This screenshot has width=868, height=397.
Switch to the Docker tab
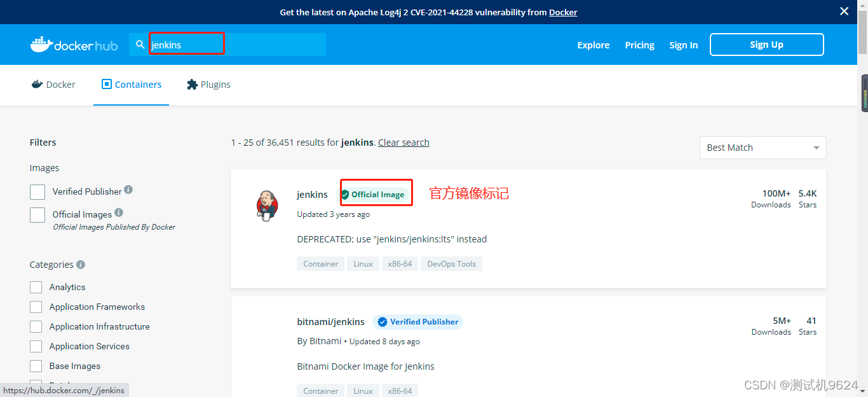(53, 85)
